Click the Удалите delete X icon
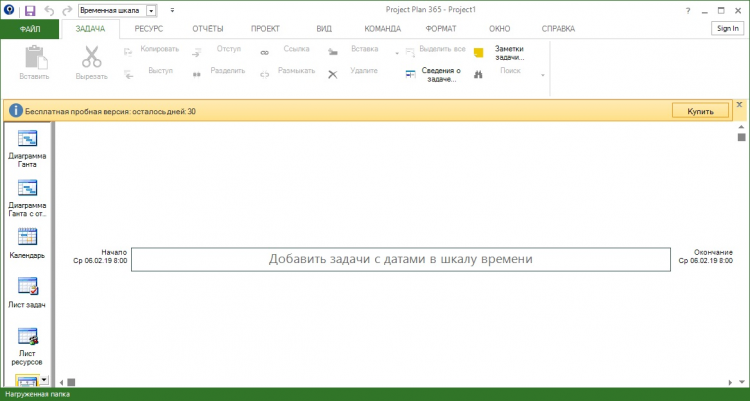 (x=332, y=75)
